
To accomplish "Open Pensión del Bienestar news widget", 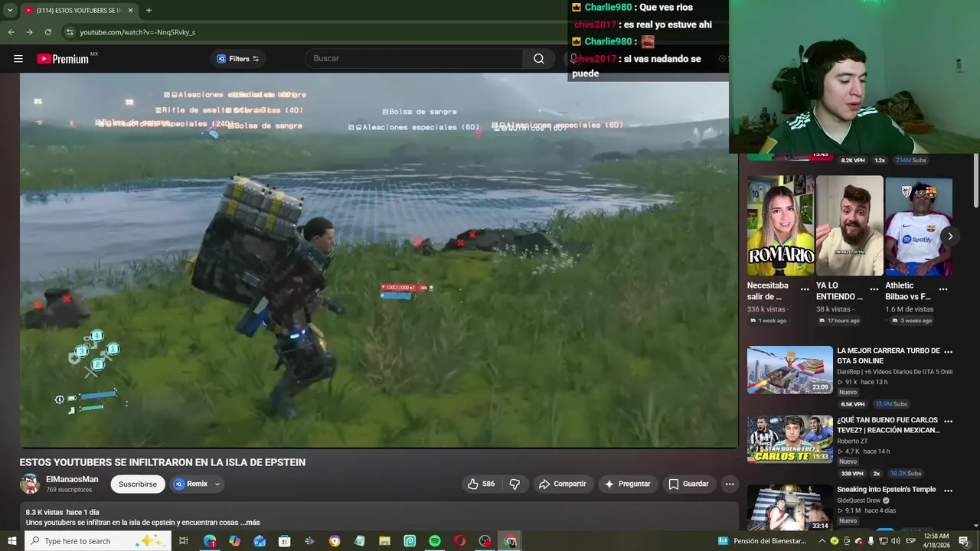I will click(763, 541).
